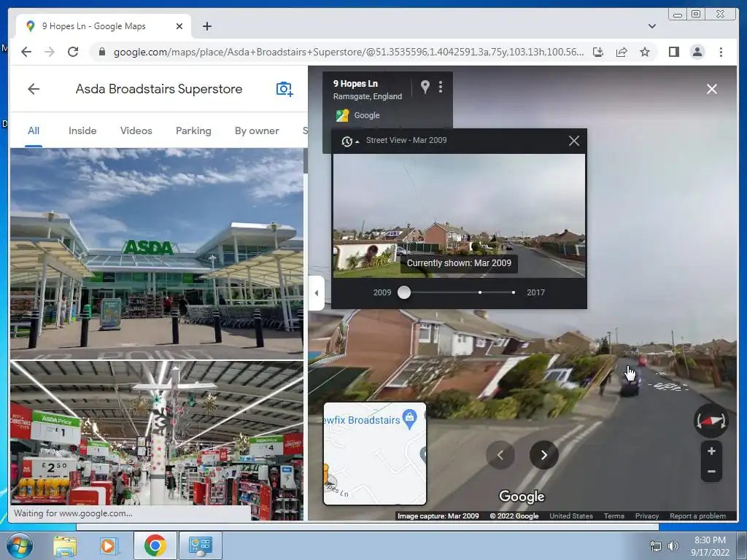Screen dimensions: 747x560
Task: Close the 9 Hopes Ln tab
Action: coord(179,26)
